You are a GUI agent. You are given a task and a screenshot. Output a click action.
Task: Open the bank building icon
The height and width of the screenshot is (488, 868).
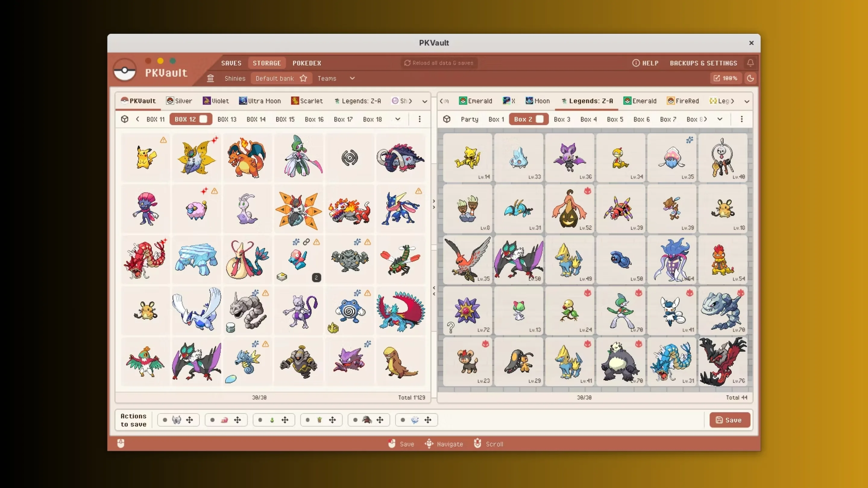[x=210, y=78]
